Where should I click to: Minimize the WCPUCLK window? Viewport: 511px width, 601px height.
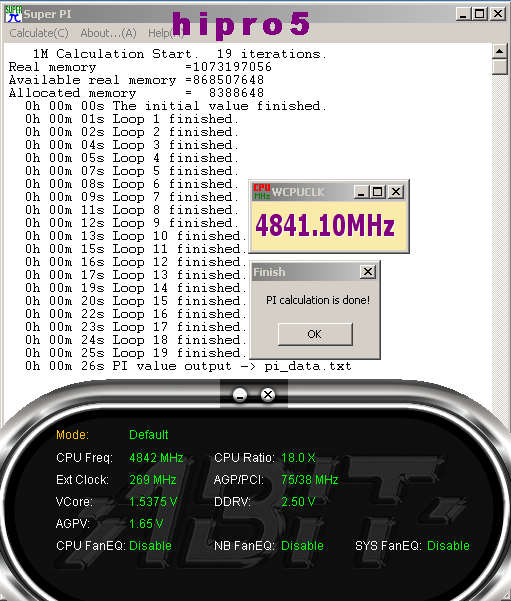click(x=361, y=192)
